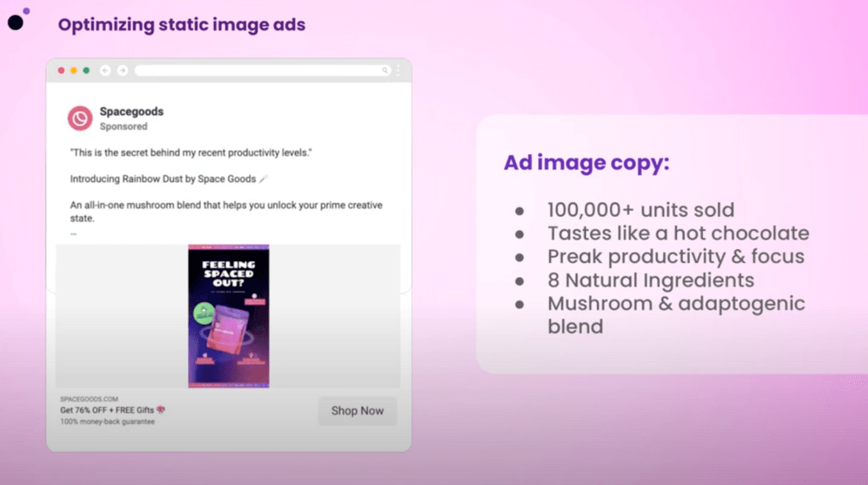Screen dimensions: 868x485
Task: Click the 'Optimizing static image ads' slide title
Action: tap(182, 25)
